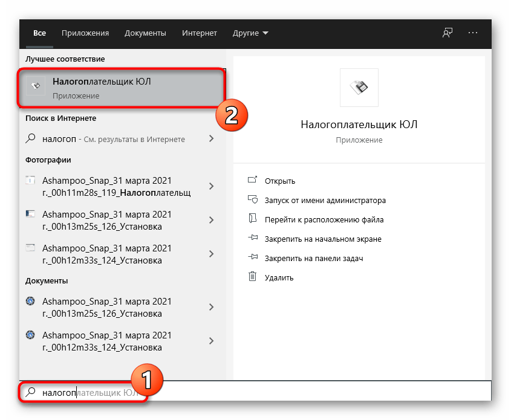Image resolution: width=511 pixels, height=420 pixels.
Task: Click the trash icon next to Удалить
Action: [253, 277]
